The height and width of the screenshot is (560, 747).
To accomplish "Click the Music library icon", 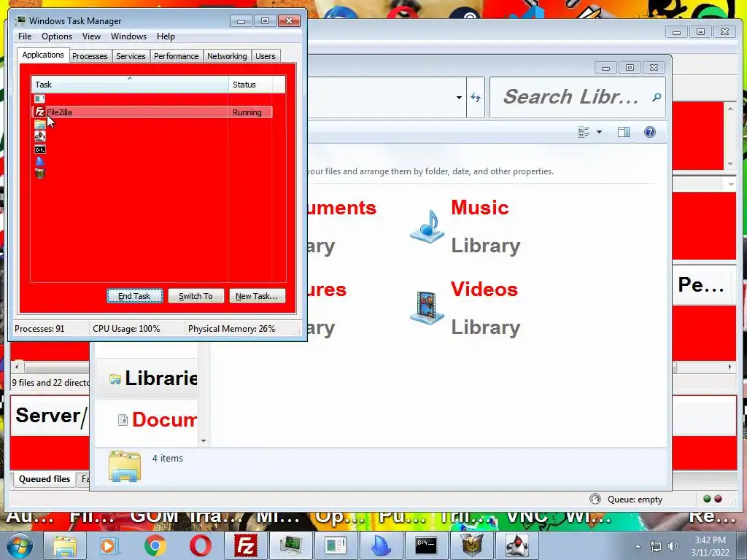I will point(427,227).
